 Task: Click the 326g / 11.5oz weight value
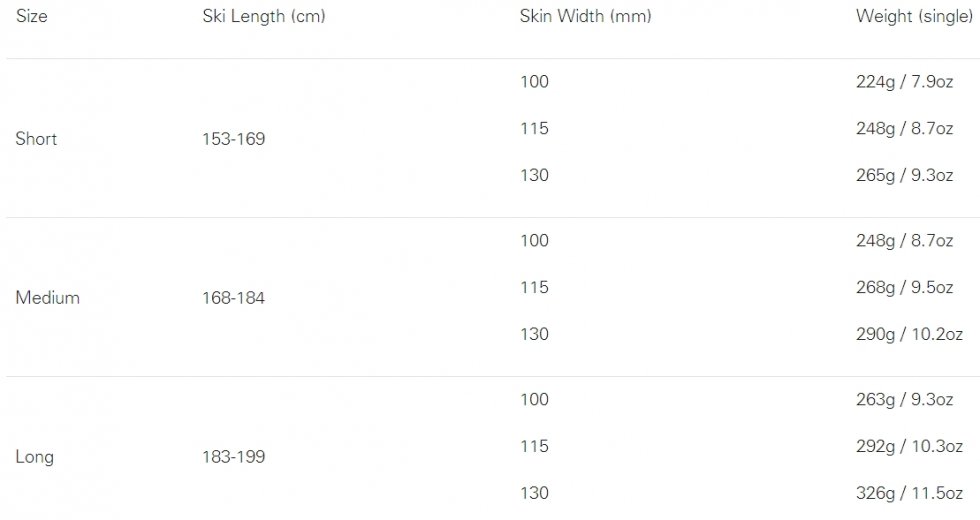point(909,493)
